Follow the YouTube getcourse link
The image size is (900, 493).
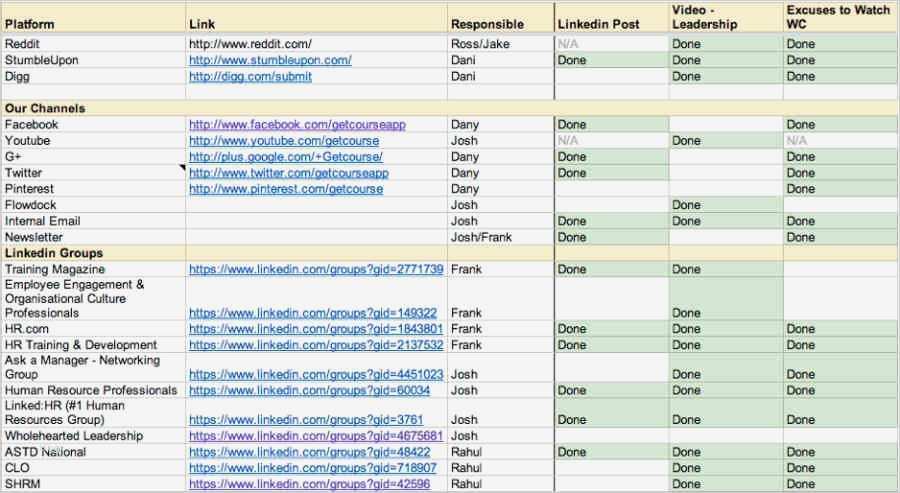[x=284, y=141]
